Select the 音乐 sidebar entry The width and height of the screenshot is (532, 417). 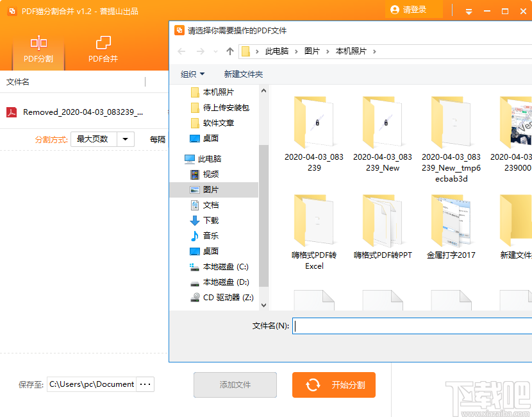click(212, 235)
